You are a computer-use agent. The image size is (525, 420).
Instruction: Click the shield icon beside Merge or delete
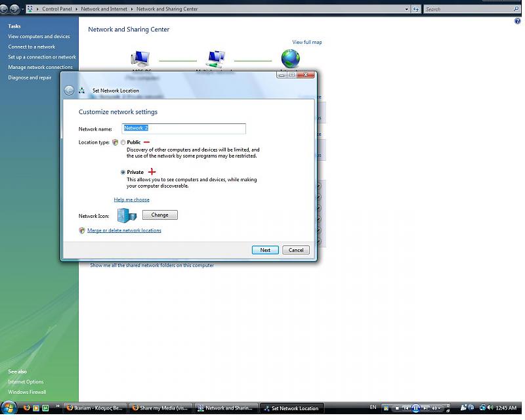coord(81,230)
